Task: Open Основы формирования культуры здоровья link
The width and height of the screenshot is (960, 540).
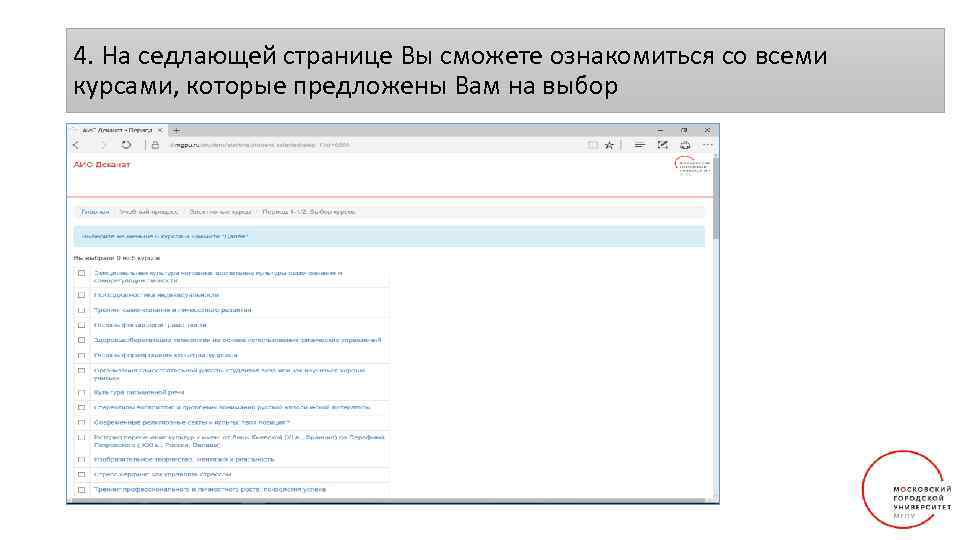Action: [x=165, y=355]
